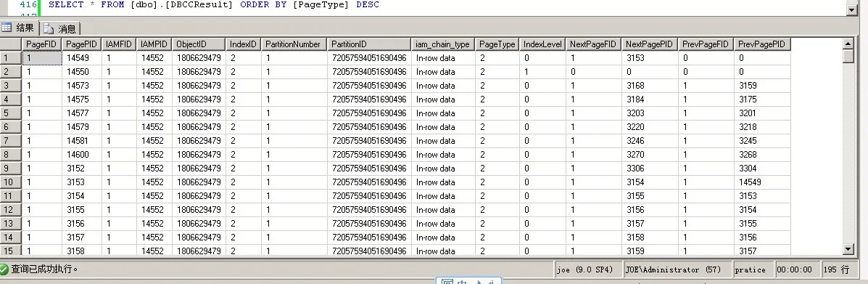Select row 14 via its row header
Image resolution: width=868 pixels, height=284 pixels.
[x=11, y=238]
